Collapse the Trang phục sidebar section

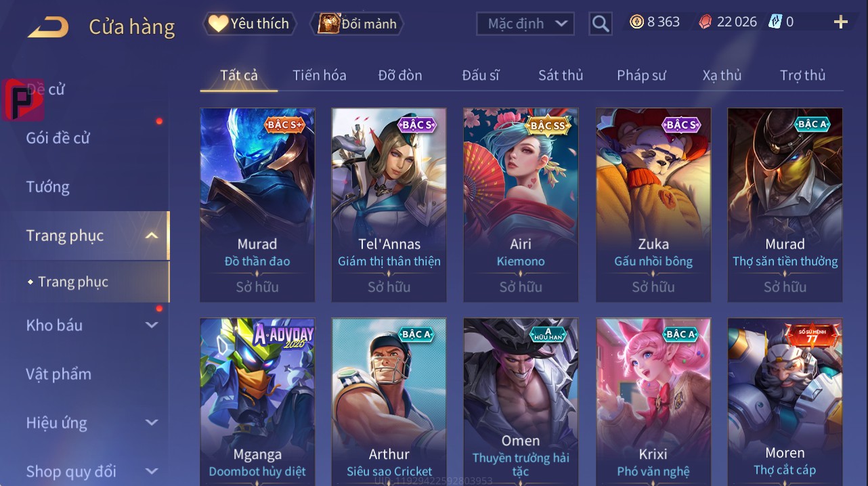pyautogui.click(x=152, y=236)
